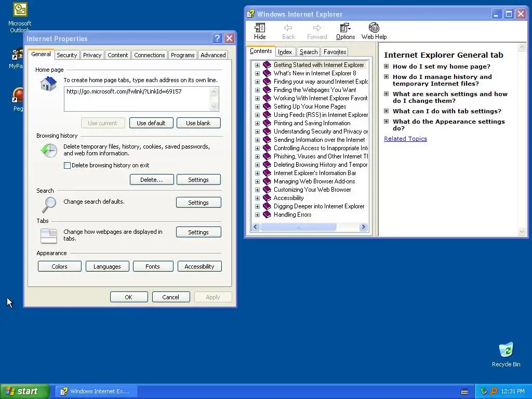Screen dimensions: 532x399
Task: Click book icon next to What's New in Internet Explorer 8
Action: [267, 73]
